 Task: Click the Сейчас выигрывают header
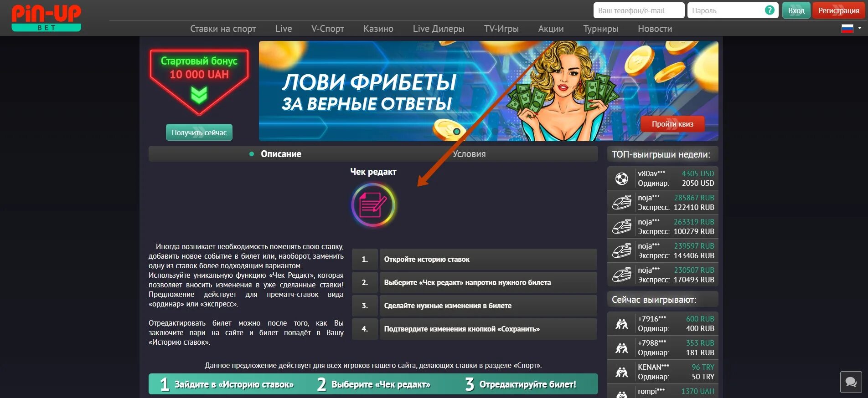662,299
